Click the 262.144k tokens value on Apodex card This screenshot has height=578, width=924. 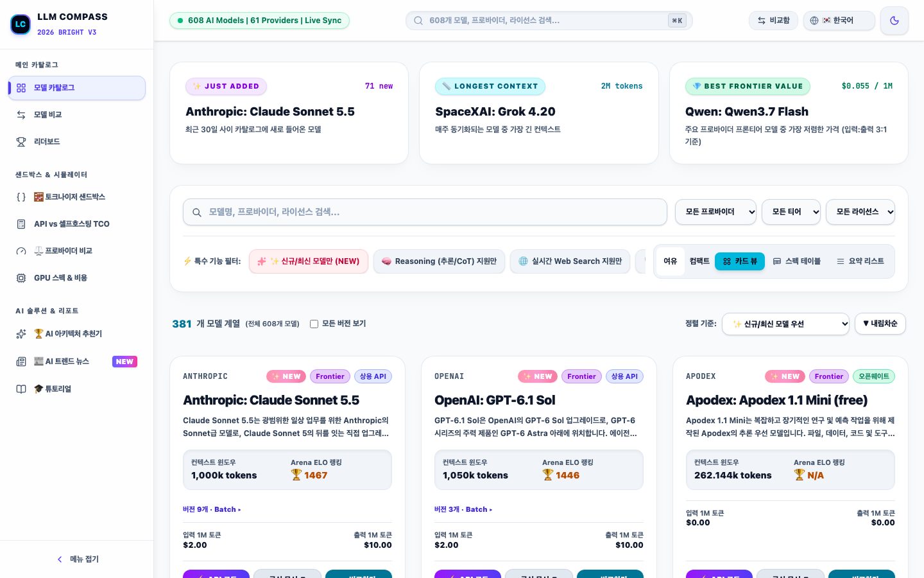[x=733, y=476]
